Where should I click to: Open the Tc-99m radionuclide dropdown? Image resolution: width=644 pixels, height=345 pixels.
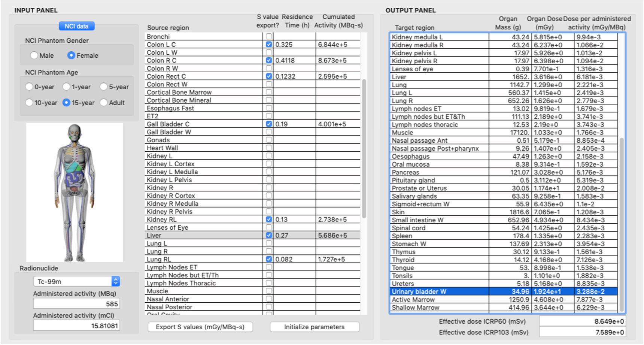pos(77,281)
